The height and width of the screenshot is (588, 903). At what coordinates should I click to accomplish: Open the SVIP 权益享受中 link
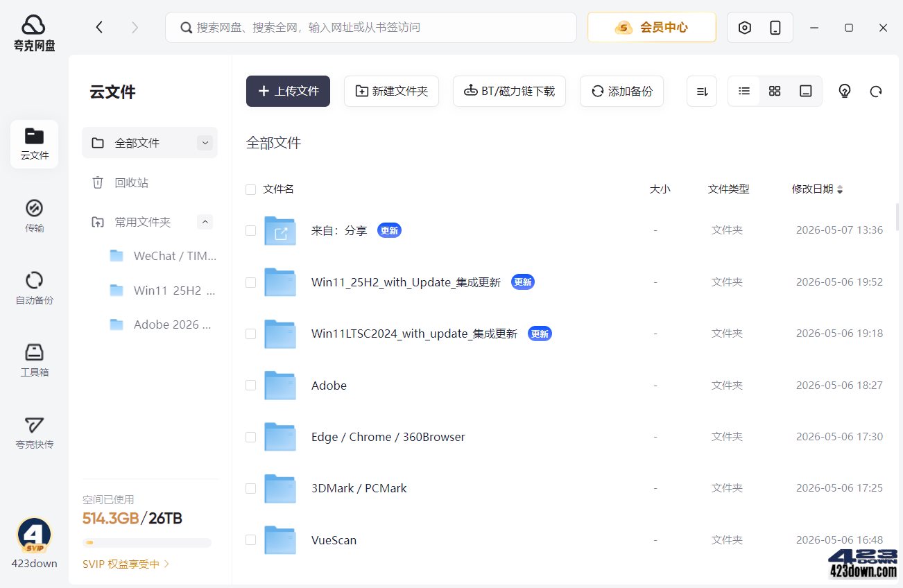(x=126, y=564)
